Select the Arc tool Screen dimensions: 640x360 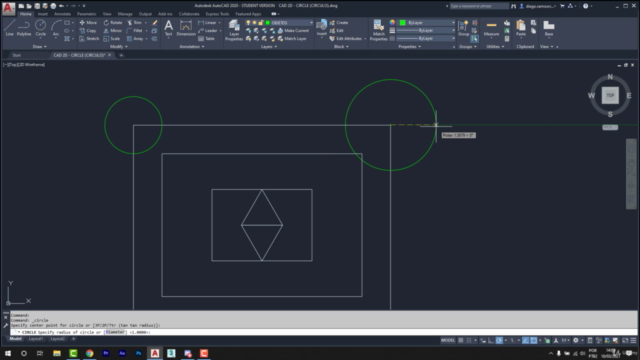point(56,28)
